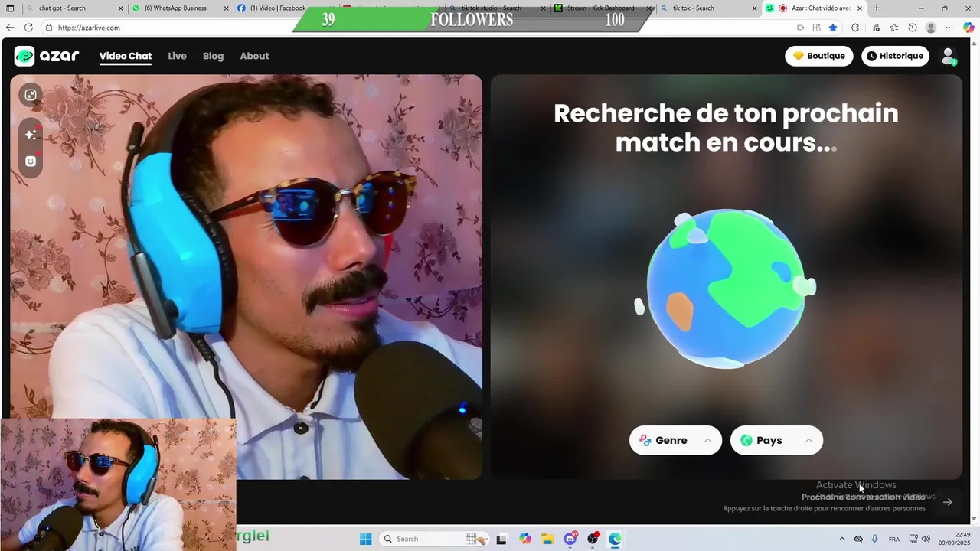Open the browser favorites list
Screen dimensions: 980x551
(894, 28)
